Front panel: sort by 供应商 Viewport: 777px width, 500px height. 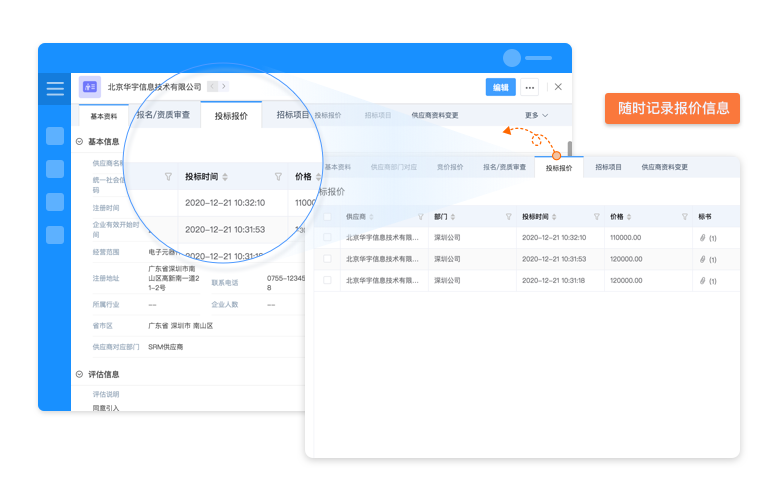click(371, 217)
